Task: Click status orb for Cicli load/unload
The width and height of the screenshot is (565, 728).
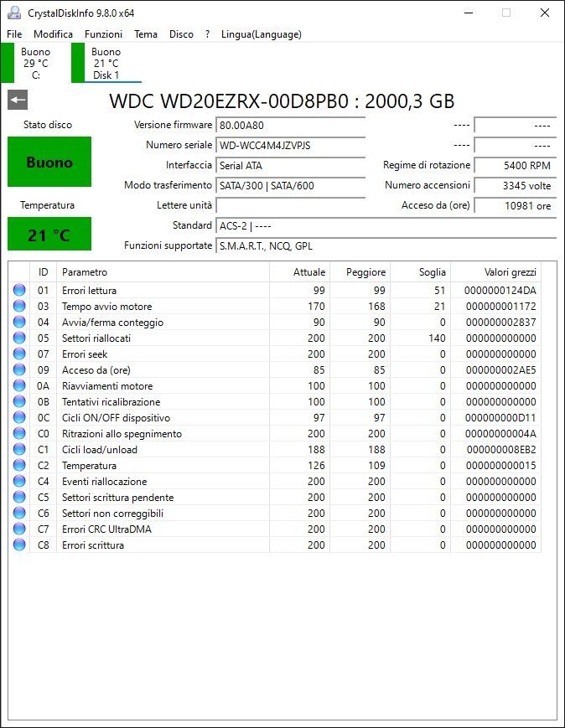Action: point(19,449)
